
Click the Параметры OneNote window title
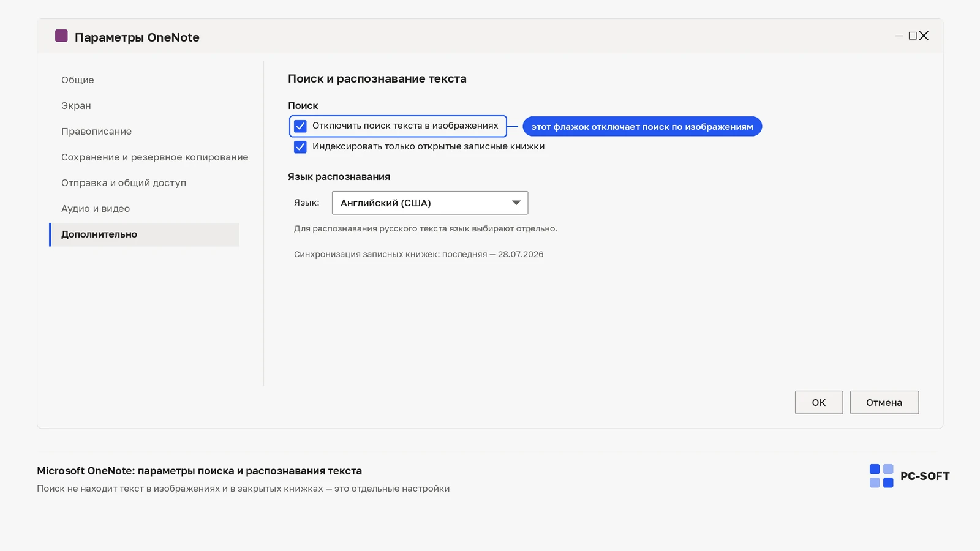click(137, 37)
